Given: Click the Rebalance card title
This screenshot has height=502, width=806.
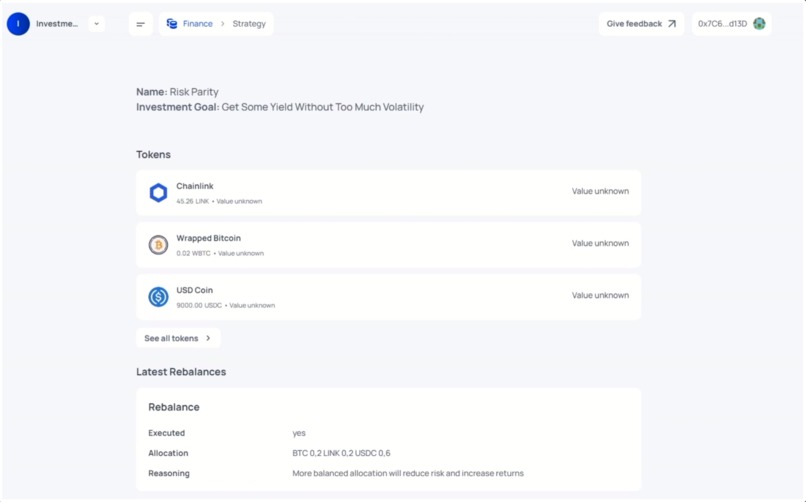Looking at the screenshot, I should point(174,407).
